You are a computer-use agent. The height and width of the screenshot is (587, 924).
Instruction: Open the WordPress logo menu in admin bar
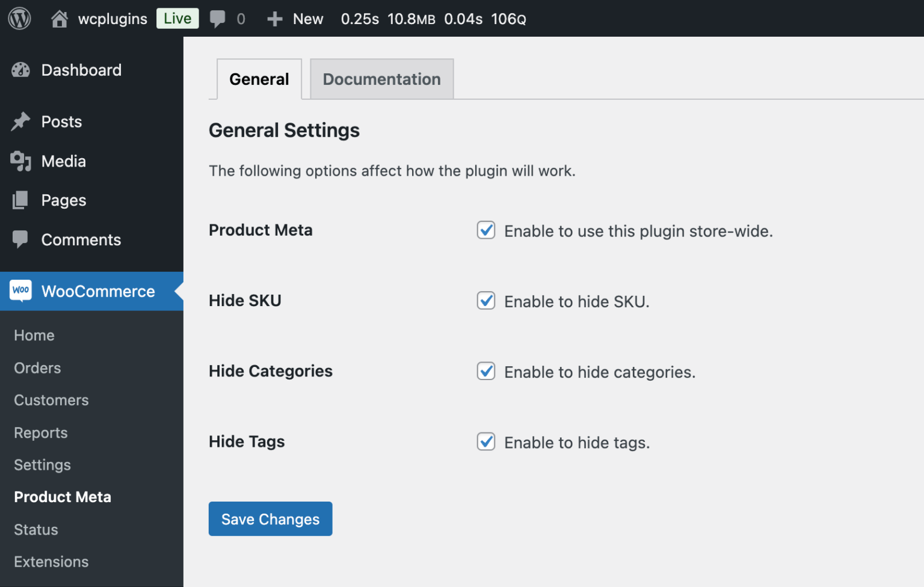pyautogui.click(x=19, y=18)
